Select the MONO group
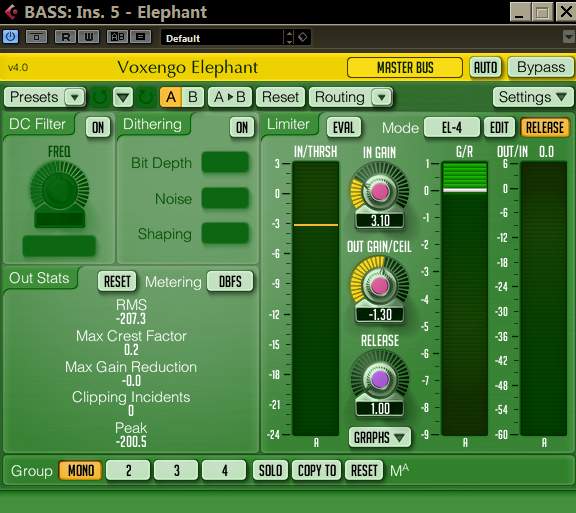Image resolution: width=576 pixels, height=513 pixels. click(x=80, y=470)
